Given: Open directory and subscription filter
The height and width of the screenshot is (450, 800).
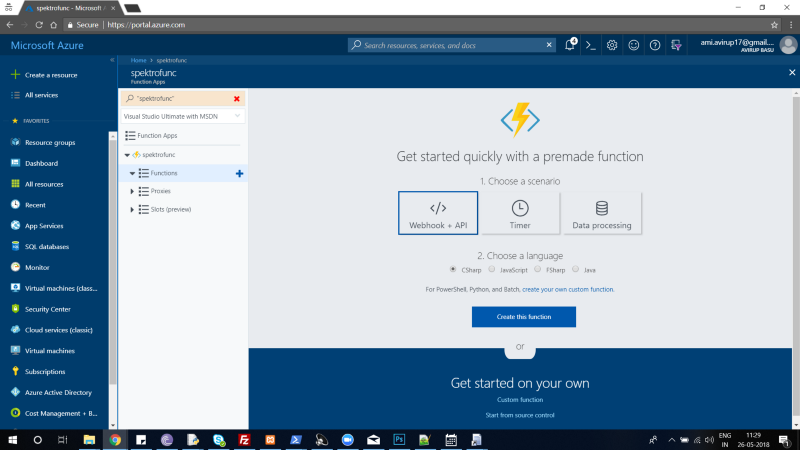Looking at the screenshot, I should [x=676, y=45].
